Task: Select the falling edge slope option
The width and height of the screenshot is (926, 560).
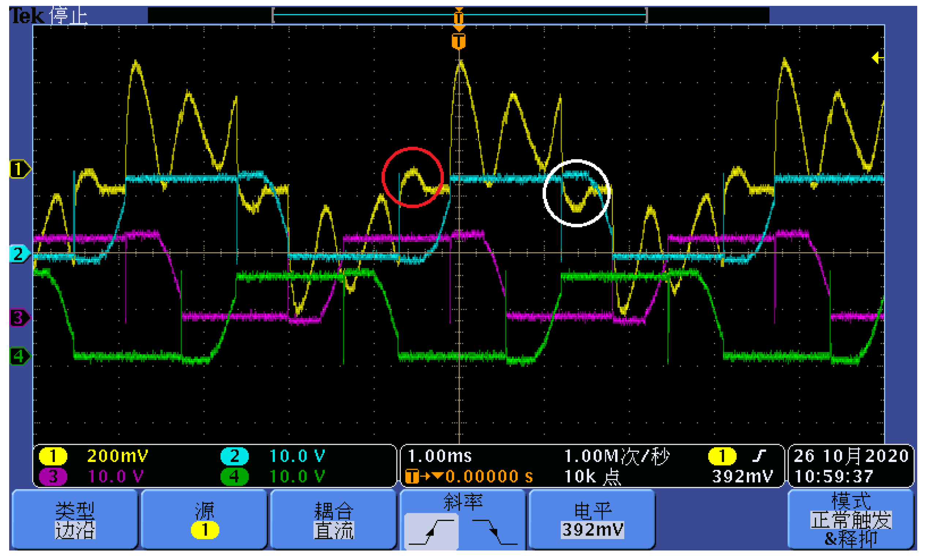Action: tap(494, 531)
